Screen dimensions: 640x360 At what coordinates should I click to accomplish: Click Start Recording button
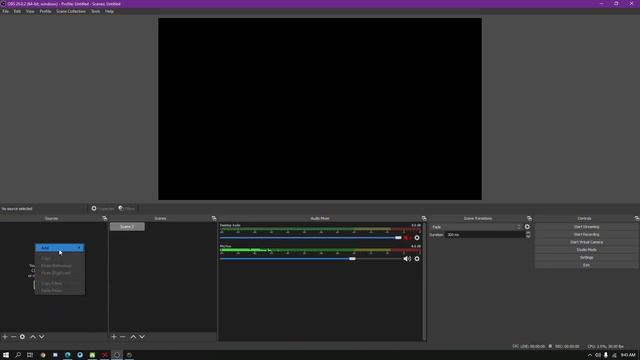586,235
